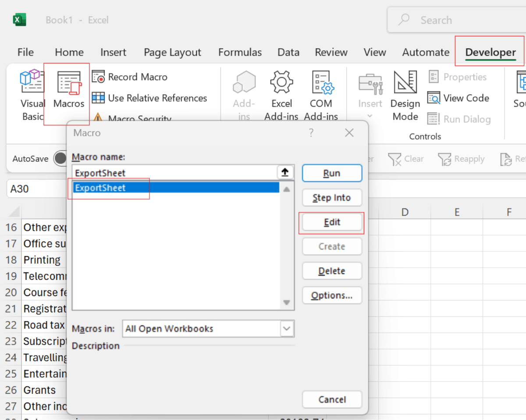Screen dimensions: 526x420
Task: Click the Macro dialog help icon
Action: (311, 132)
